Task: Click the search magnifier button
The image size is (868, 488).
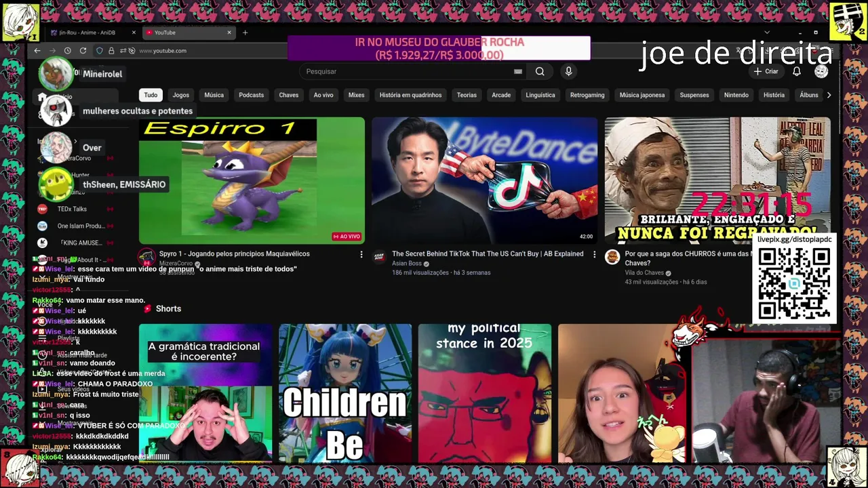Action: point(540,71)
